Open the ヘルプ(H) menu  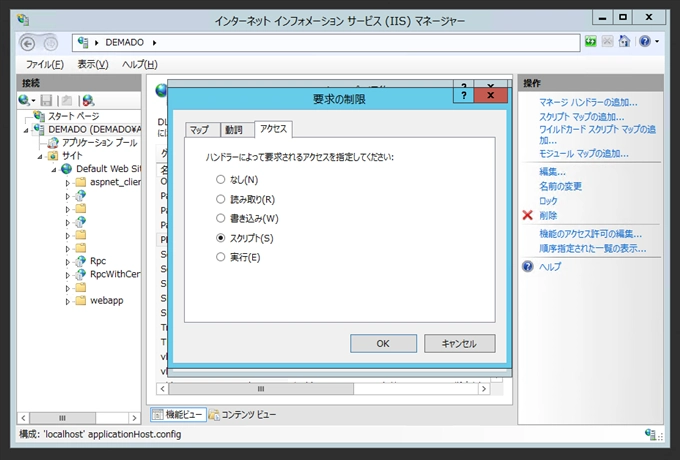(x=140, y=65)
